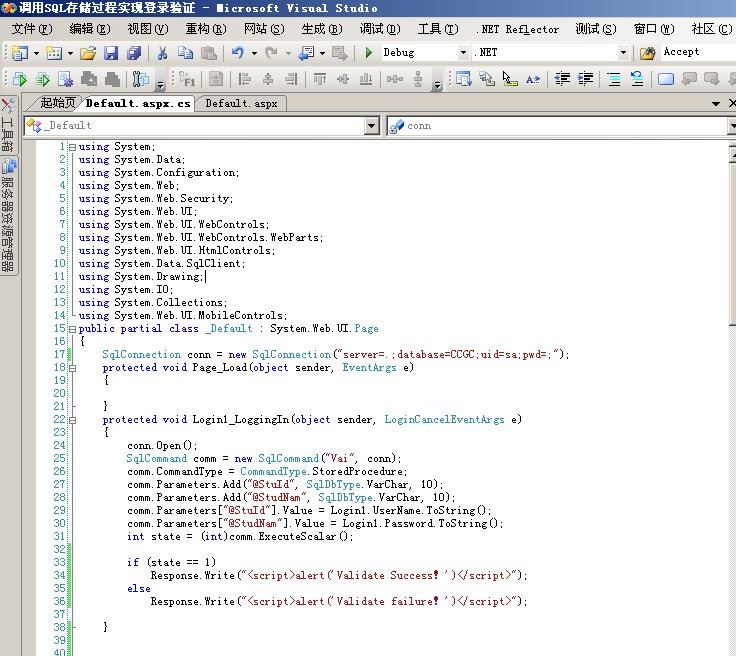Open the 视图(V) menu
Image resolution: width=736 pixels, height=656 pixels.
(x=147, y=29)
